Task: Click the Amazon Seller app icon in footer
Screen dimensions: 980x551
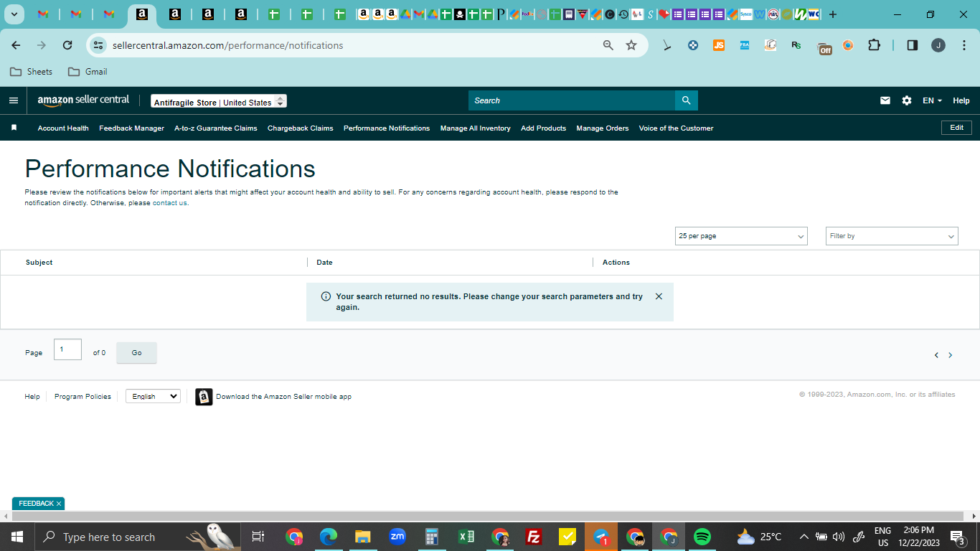Action: (204, 397)
